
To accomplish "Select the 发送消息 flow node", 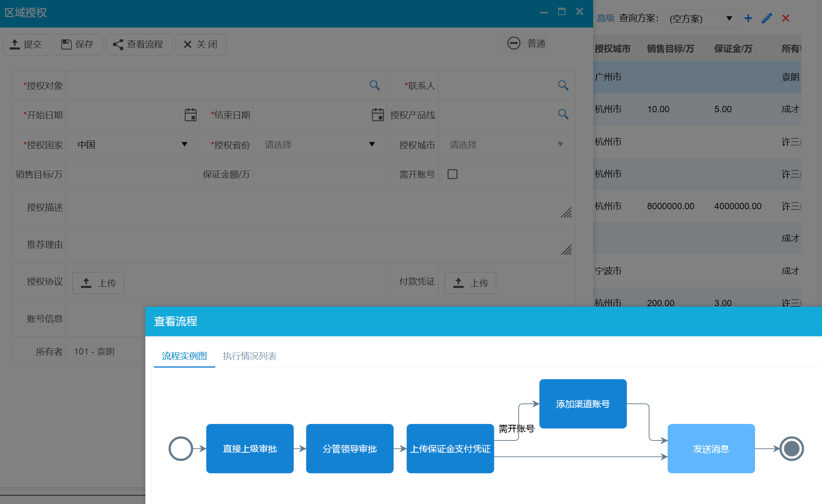I will point(711,449).
